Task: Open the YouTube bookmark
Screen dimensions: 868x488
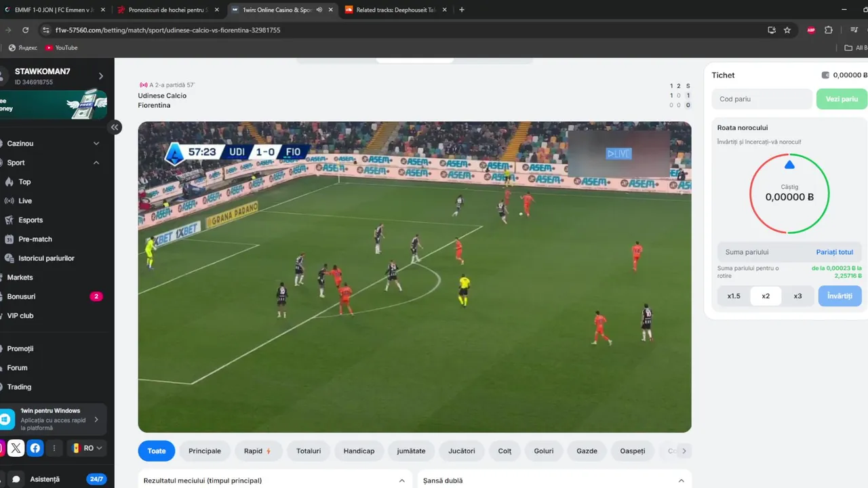Action: (x=61, y=47)
